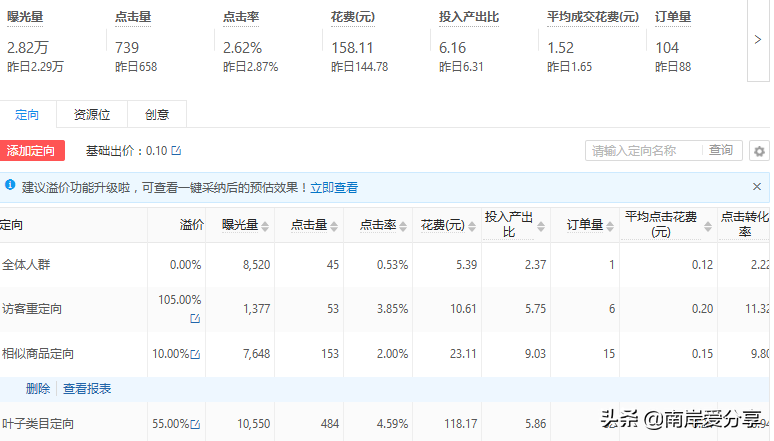Image resolution: width=774 pixels, height=441 pixels.
Task: Click the info icon in the banner
Action: pyautogui.click(x=9, y=185)
